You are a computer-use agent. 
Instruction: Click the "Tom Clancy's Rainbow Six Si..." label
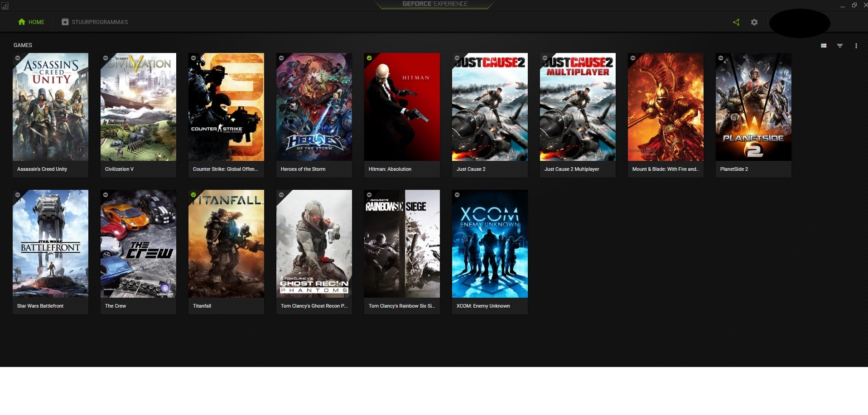pyautogui.click(x=402, y=306)
